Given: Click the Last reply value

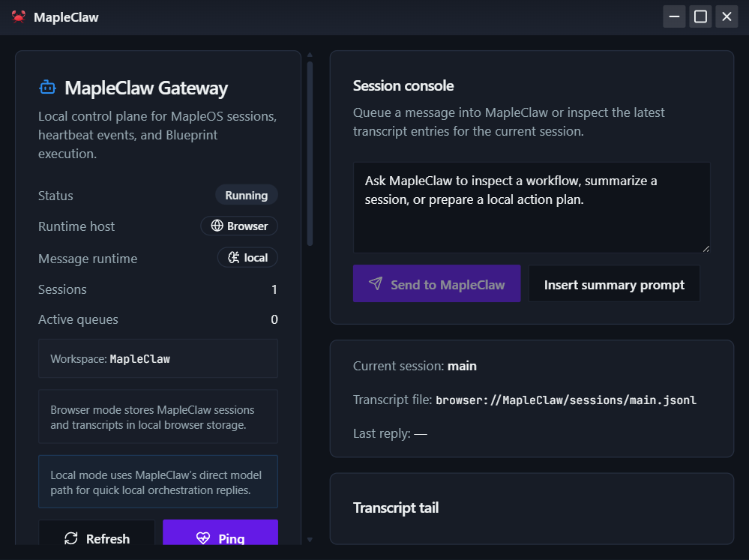Looking at the screenshot, I should pyautogui.click(x=421, y=434).
